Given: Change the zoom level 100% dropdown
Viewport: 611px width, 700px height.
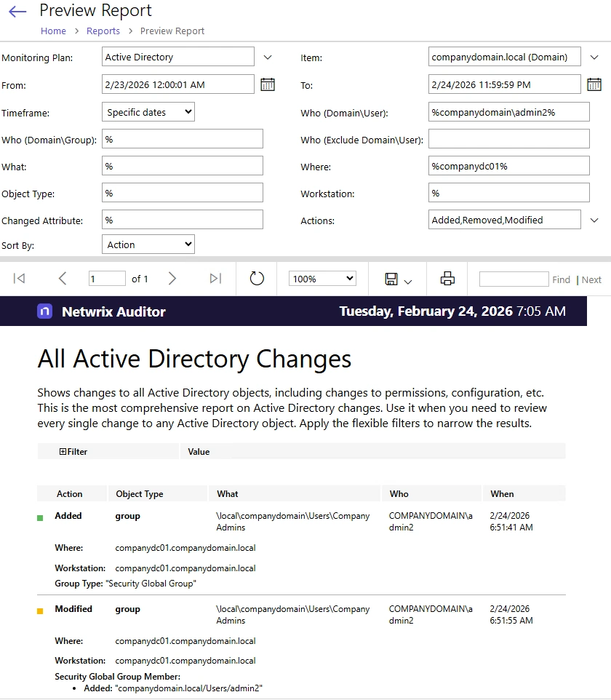Looking at the screenshot, I should tap(322, 279).
